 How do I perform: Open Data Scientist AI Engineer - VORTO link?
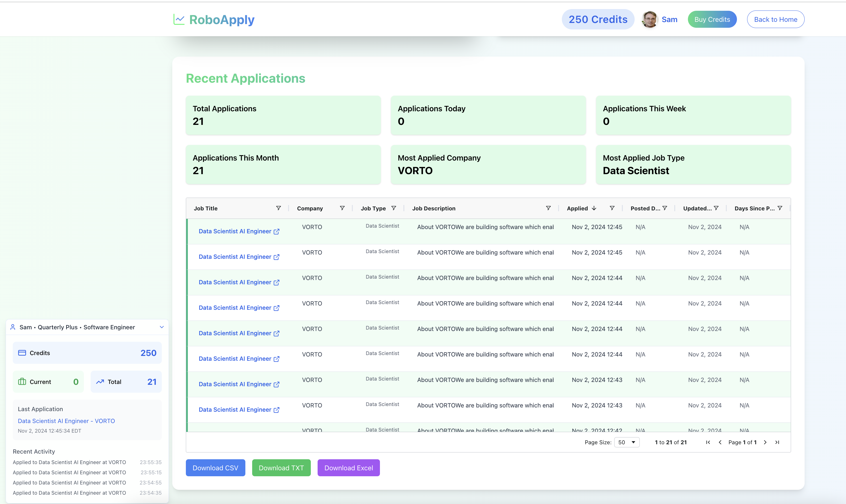click(66, 421)
